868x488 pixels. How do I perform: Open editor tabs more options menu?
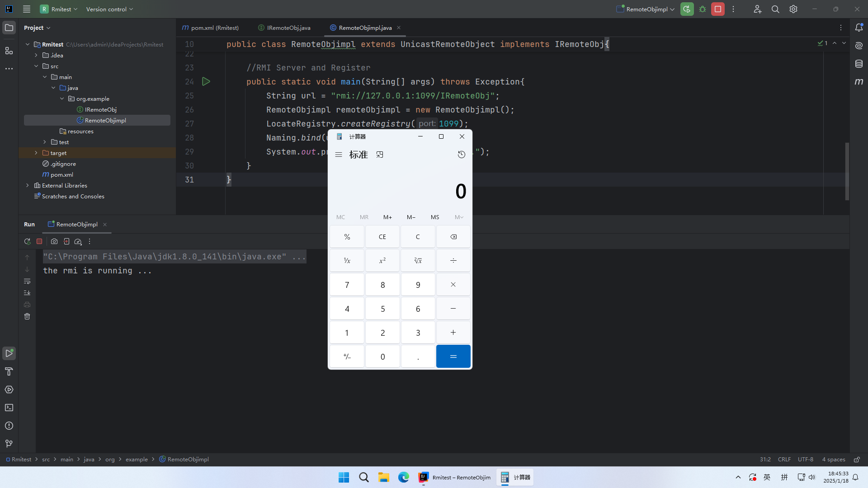click(x=841, y=28)
